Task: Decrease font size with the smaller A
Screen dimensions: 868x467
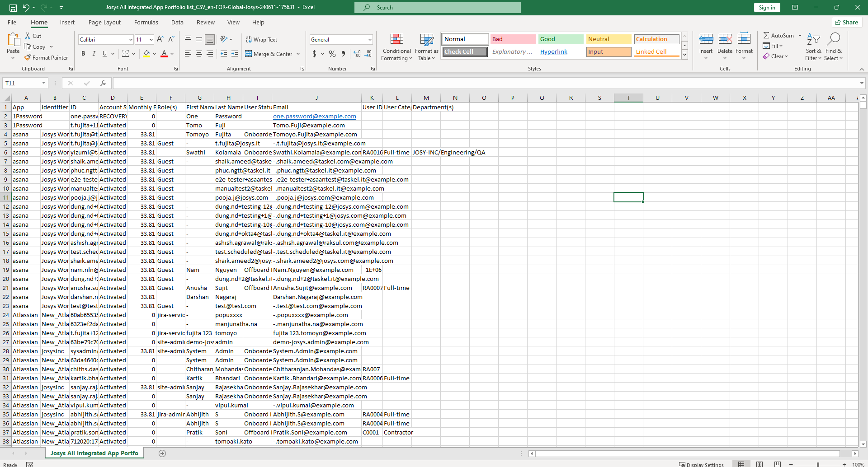Action: pos(171,40)
